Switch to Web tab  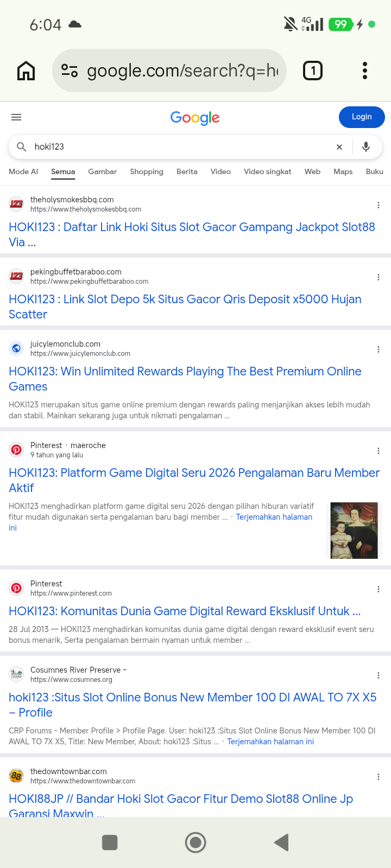(x=312, y=171)
